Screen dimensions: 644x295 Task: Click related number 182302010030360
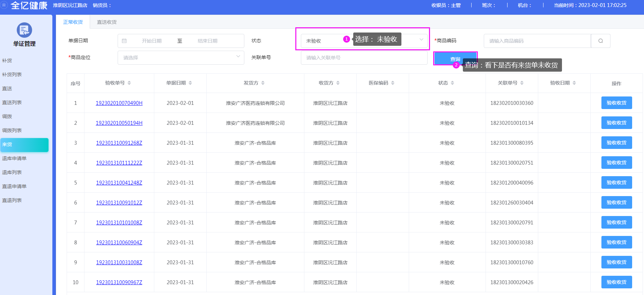(x=512, y=103)
